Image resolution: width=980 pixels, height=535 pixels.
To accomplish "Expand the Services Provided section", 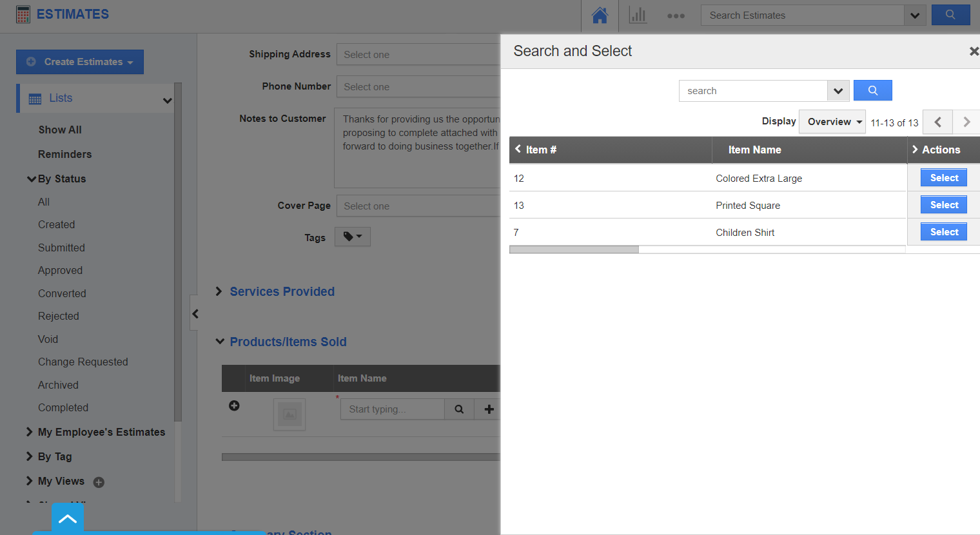I will pos(219,291).
